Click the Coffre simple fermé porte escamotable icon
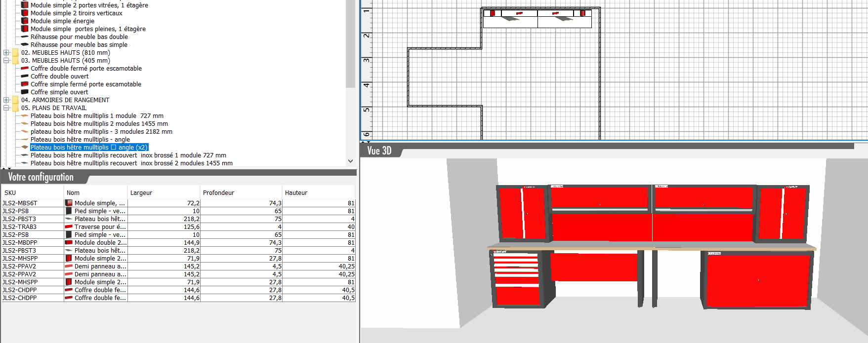The image size is (868, 343). 25,84
